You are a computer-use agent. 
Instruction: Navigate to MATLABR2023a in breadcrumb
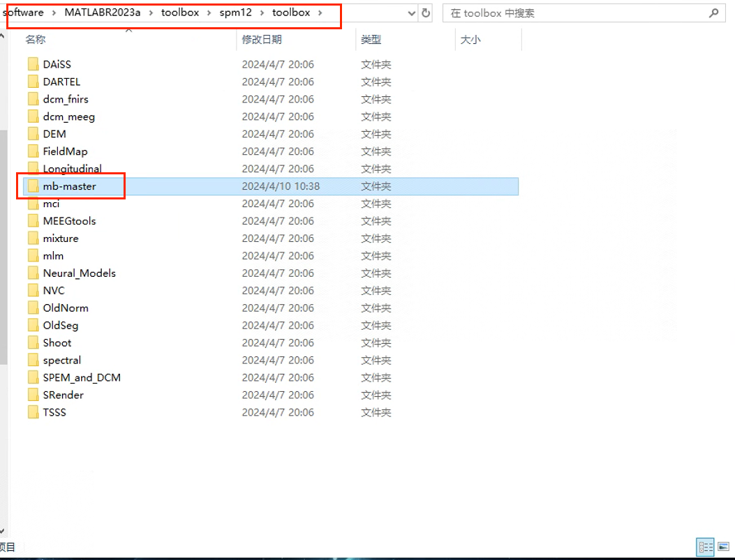[102, 13]
